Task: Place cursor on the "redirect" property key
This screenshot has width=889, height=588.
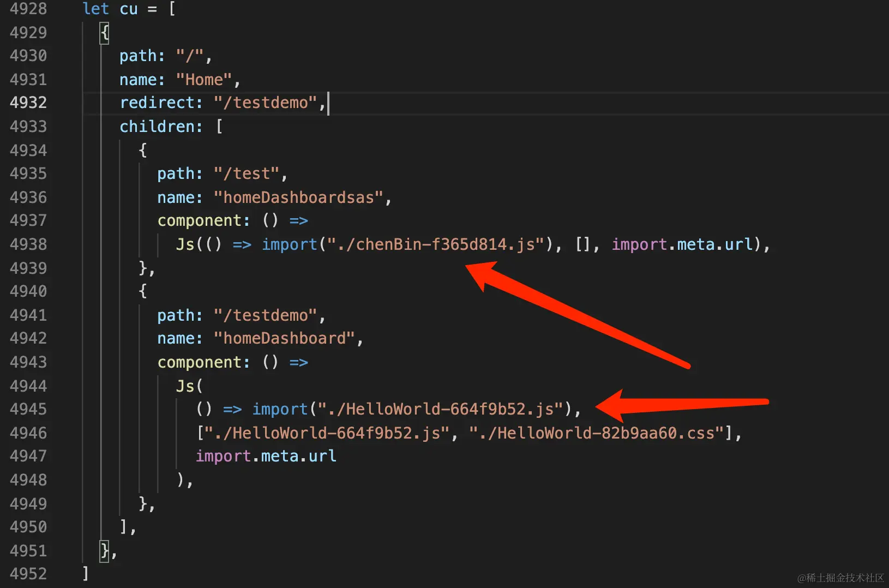Action: 157,103
